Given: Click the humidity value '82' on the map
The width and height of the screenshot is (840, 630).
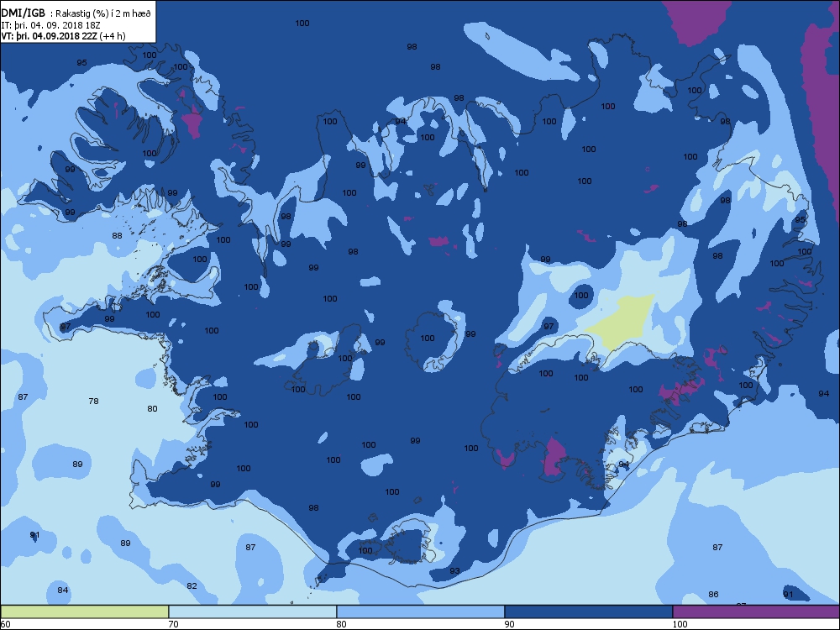Looking at the screenshot, I should (192, 586).
